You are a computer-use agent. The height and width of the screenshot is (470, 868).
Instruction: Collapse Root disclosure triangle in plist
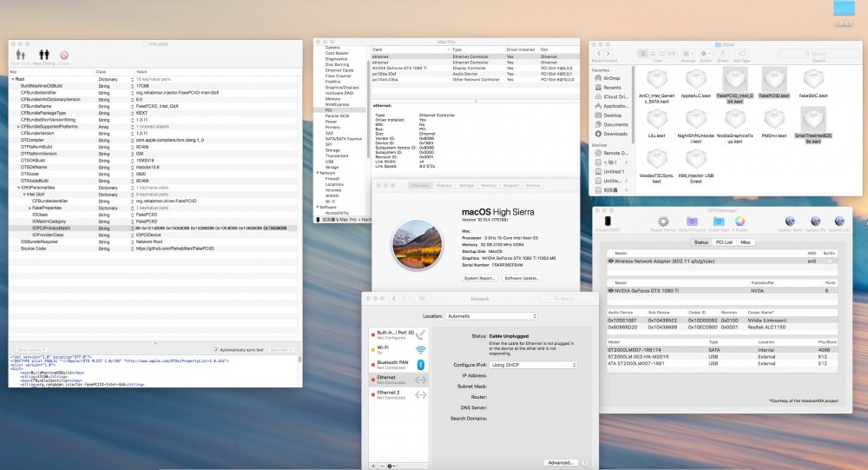(13, 79)
